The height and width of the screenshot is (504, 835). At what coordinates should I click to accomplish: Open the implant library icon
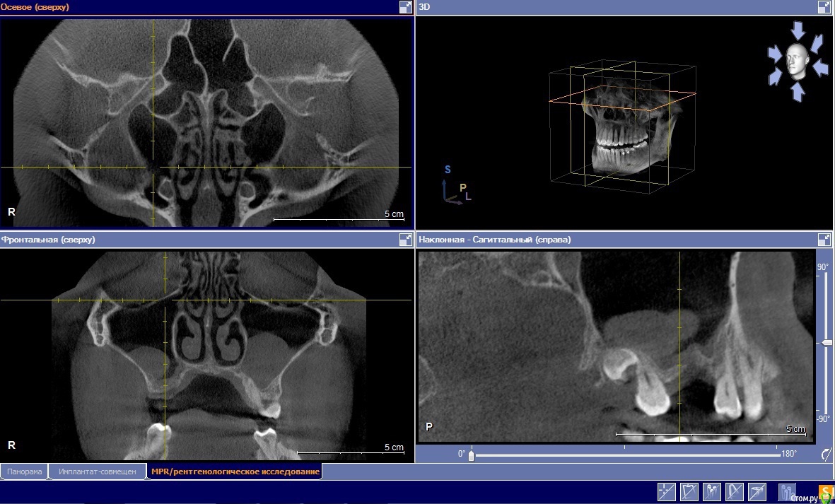[787, 491]
